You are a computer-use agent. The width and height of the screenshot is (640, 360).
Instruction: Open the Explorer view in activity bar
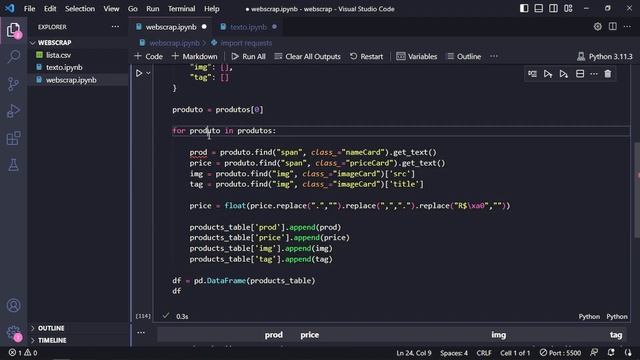click(13, 30)
